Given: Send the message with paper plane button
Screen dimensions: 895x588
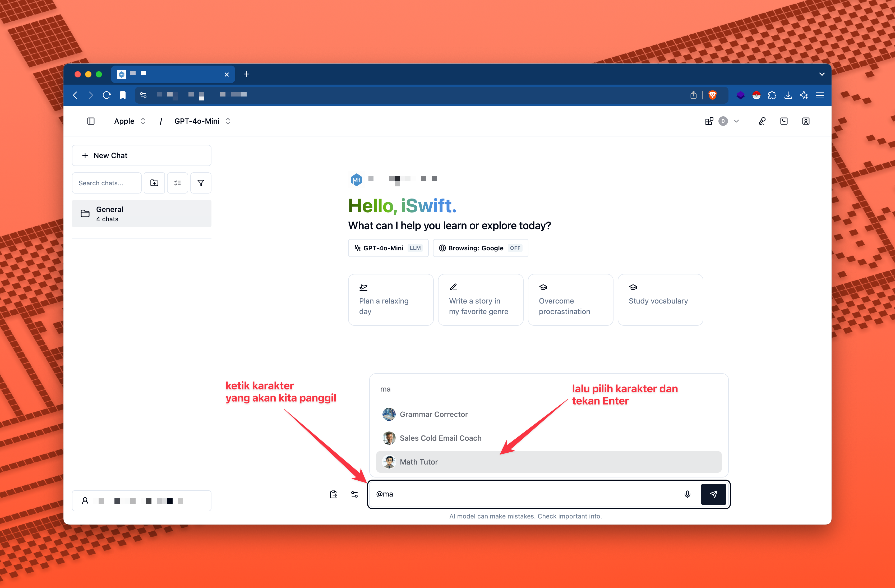Looking at the screenshot, I should point(713,494).
